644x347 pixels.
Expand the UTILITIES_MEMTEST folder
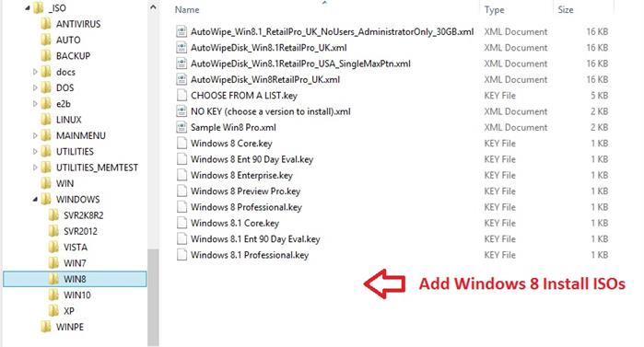35,168
